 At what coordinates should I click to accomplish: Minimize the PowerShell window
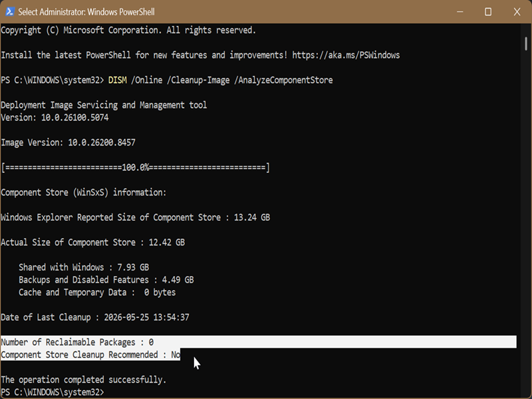pyautogui.click(x=460, y=11)
